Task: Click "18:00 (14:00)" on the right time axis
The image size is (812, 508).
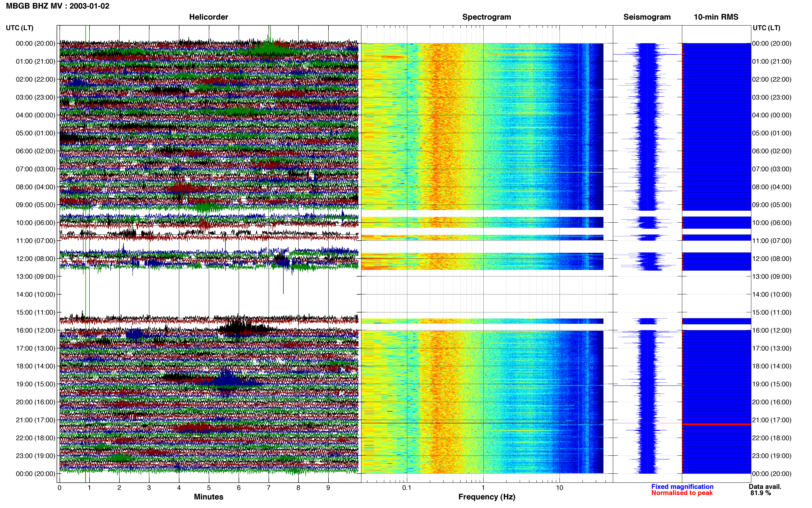Action: click(x=772, y=366)
